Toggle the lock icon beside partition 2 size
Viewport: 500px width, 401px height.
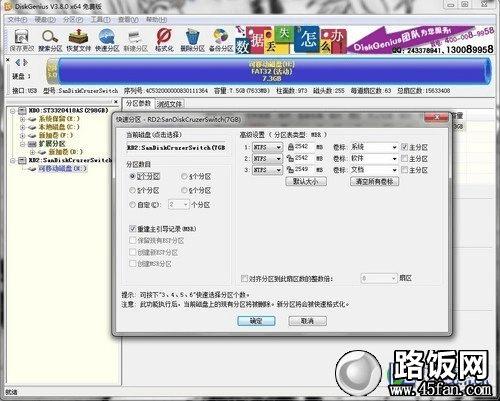coord(291,159)
